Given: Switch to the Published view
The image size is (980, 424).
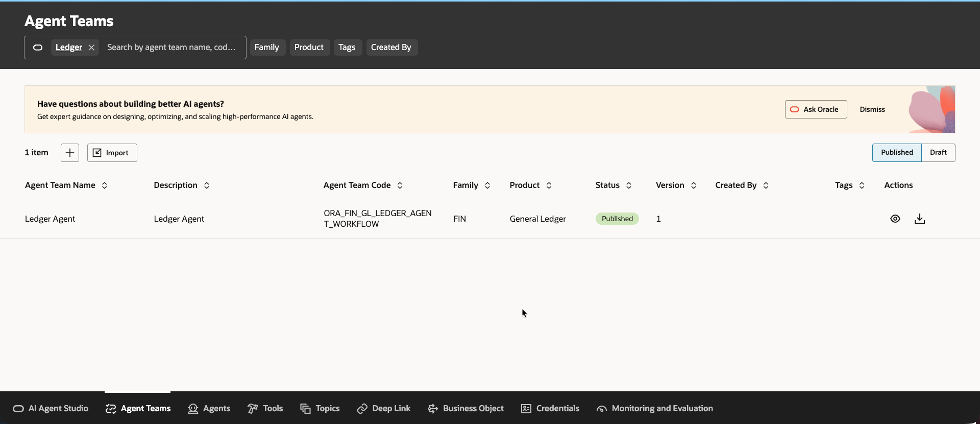Looking at the screenshot, I should pyautogui.click(x=897, y=153).
